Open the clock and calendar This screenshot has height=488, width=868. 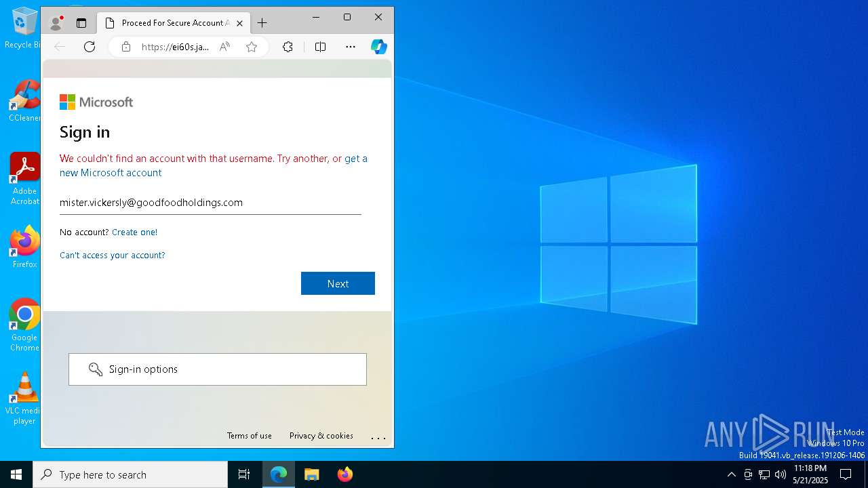pos(810,474)
